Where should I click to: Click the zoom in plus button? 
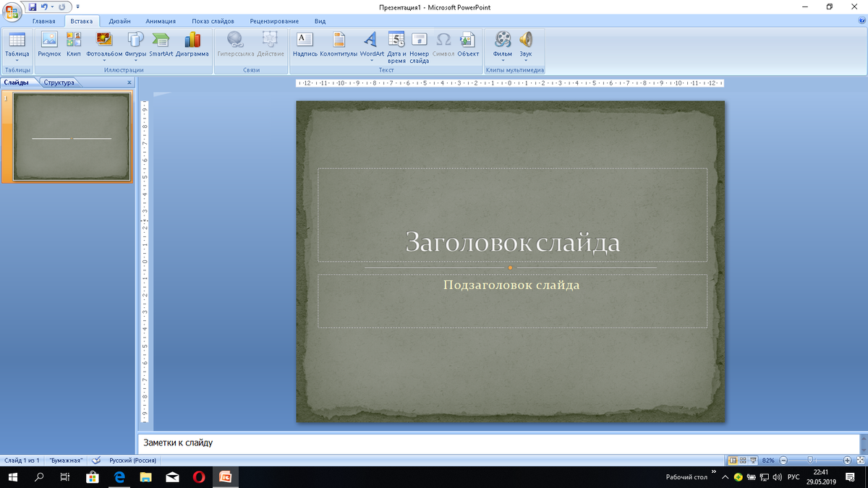(x=847, y=460)
